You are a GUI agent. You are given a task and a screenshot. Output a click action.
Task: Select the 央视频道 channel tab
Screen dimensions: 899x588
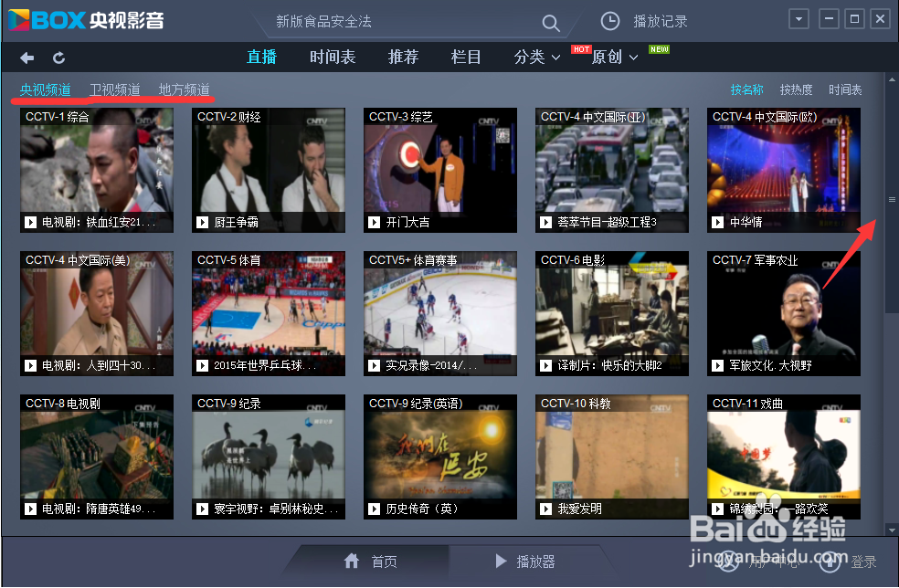tap(46, 89)
